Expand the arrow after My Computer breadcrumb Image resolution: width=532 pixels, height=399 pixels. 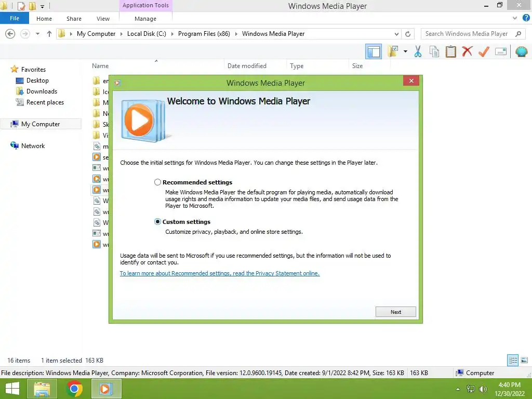tap(121, 34)
